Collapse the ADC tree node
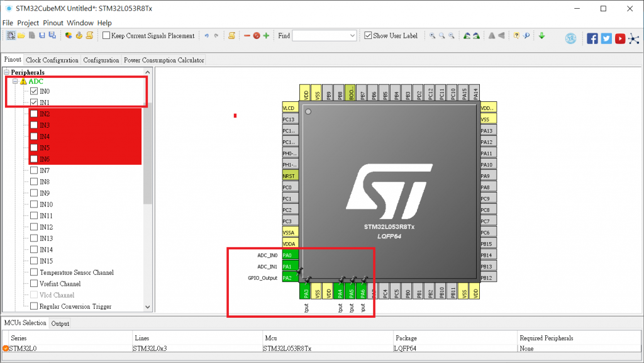The width and height of the screenshot is (644, 363). [15, 81]
